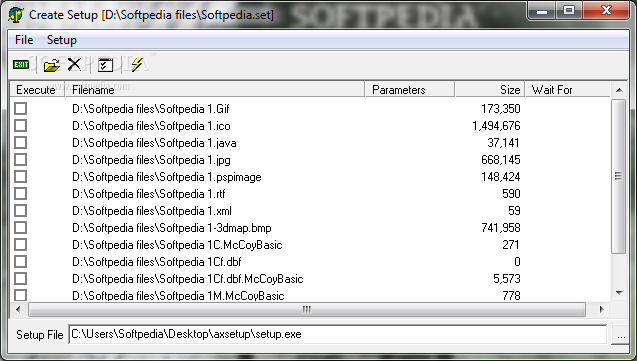
Task: Check Execute box for Softpedia 1M.McCoyBasic
Action: [21, 295]
